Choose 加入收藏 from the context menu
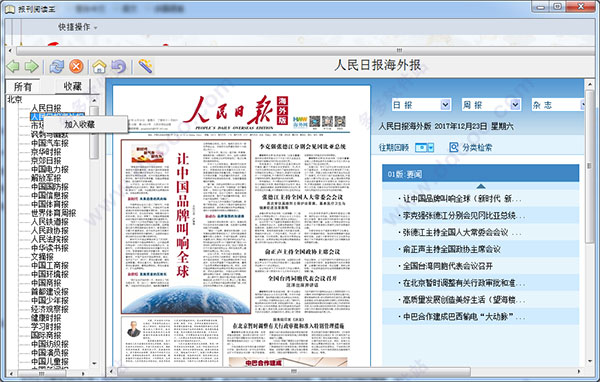The image size is (600, 382). point(80,124)
